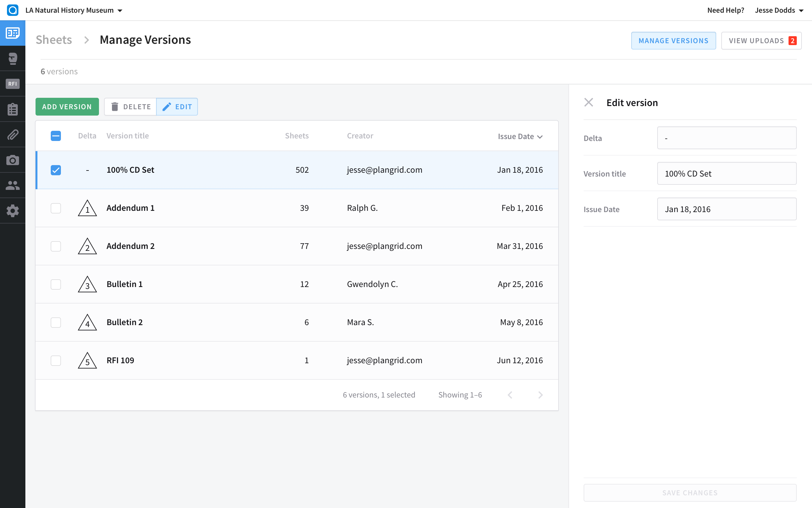Image resolution: width=812 pixels, height=508 pixels.
Task: Open the Photos camera icon in the sidebar
Action: (x=12, y=160)
